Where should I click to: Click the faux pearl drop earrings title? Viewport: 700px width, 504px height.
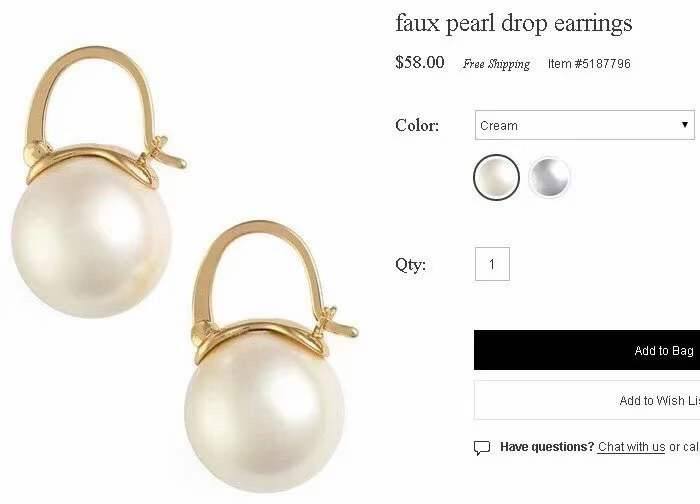tap(513, 23)
